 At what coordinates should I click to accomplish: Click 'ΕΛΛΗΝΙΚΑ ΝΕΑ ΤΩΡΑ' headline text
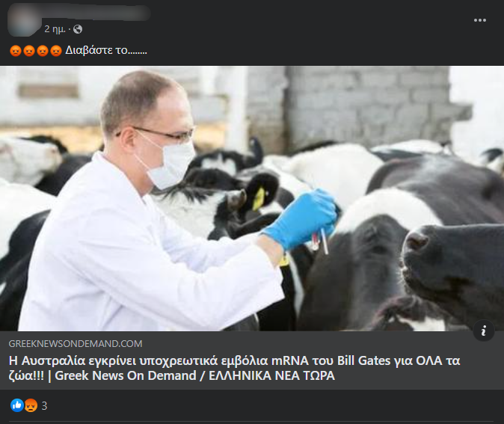point(272,375)
